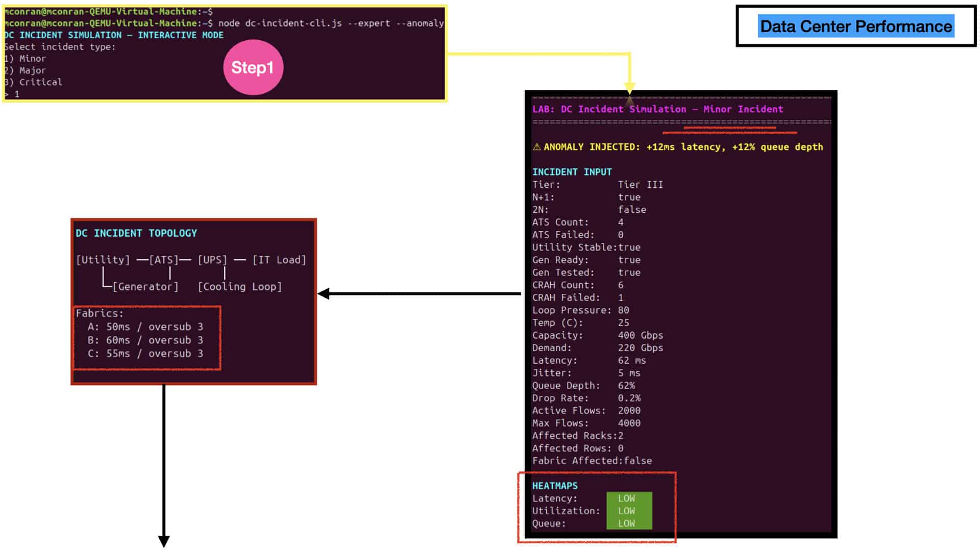
Task: Click the DC INCIDENT TOPOLOGY heading
Action: click(136, 233)
